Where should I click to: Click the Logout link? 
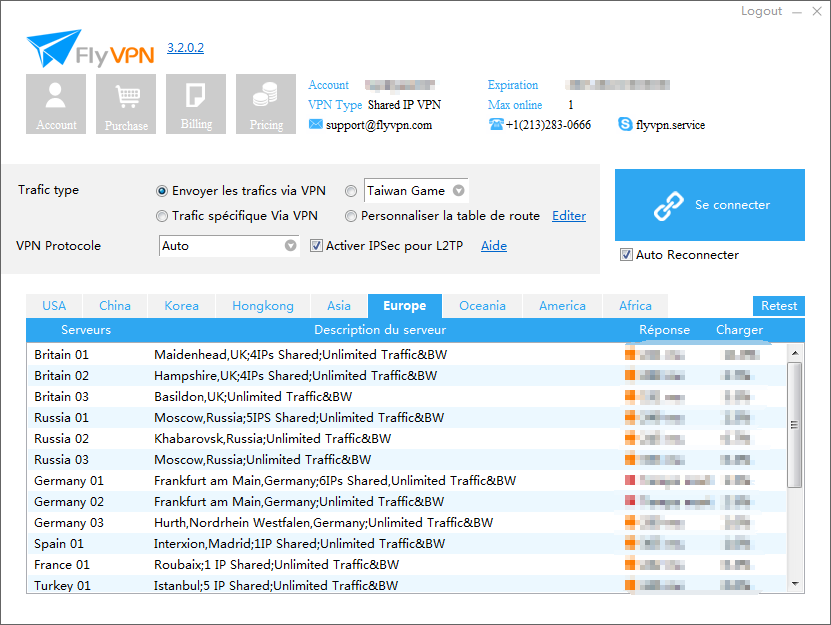click(761, 11)
